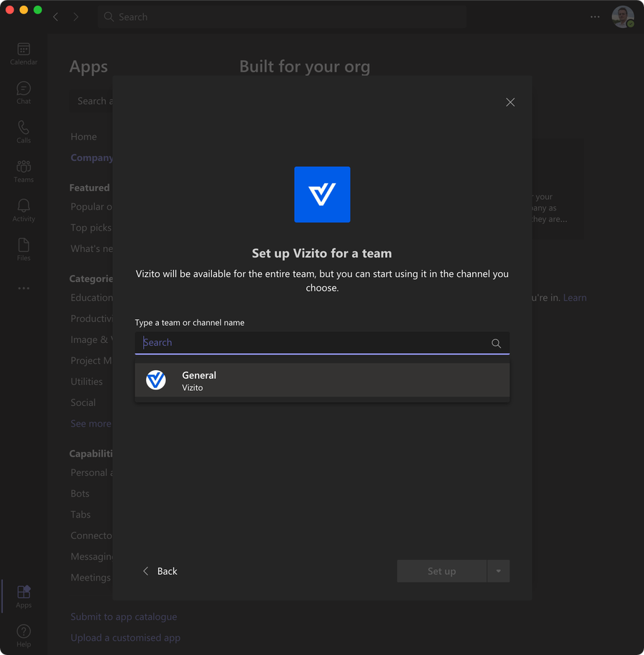Close the Vizito setup dialog
Viewport: 644px width, 655px height.
click(x=510, y=102)
